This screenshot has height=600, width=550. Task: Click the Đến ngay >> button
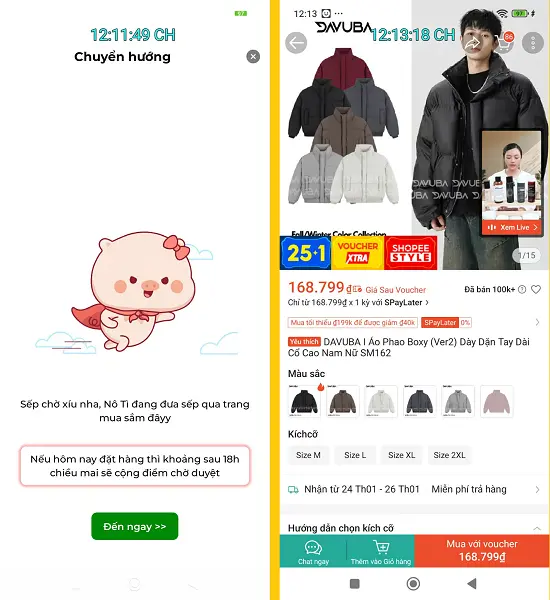[x=135, y=527]
